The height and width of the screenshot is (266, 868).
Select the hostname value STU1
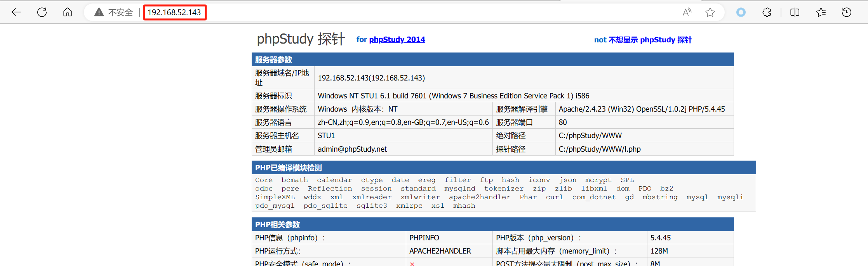click(326, 135)
